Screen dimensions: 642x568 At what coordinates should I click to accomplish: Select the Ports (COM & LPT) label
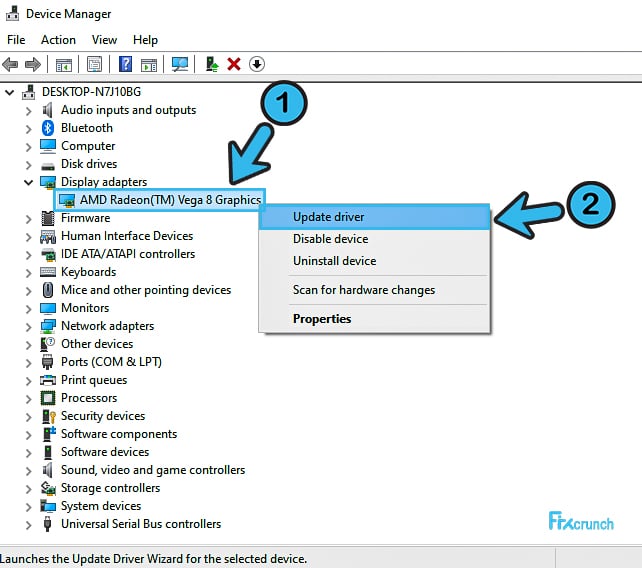point(111,362)
